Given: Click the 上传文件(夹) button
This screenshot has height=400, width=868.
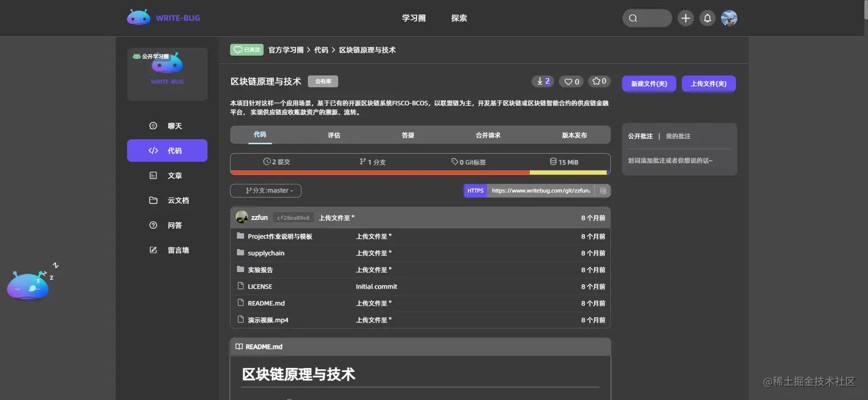Looking at the screenshot, I should click(709, 84).
